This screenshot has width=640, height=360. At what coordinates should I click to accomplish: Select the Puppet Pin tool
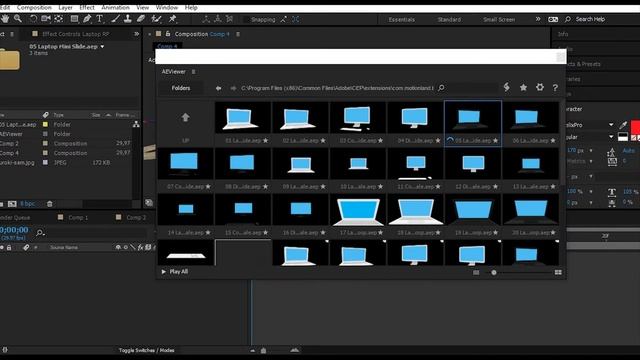point(173,19)
